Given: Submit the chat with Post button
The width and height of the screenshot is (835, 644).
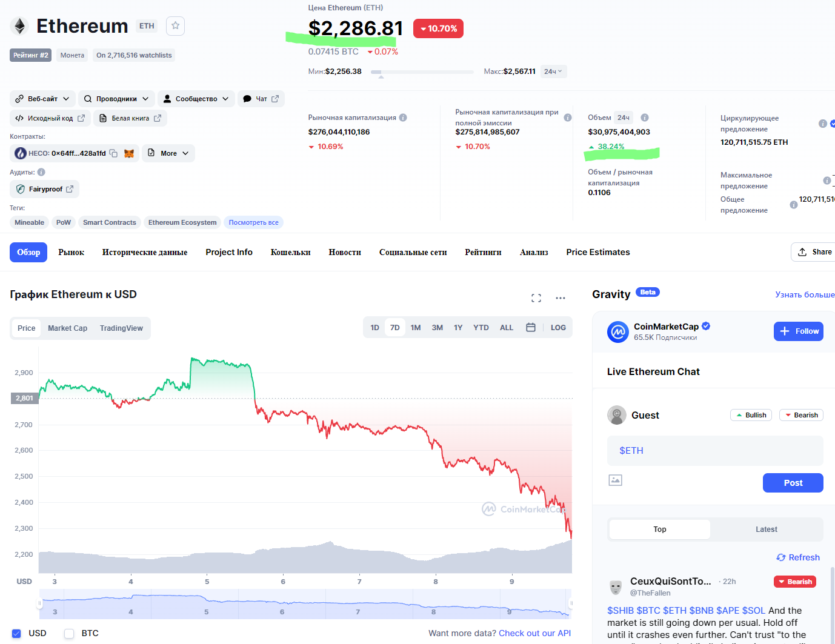Looking at the screenshot, I should point(793,483).
